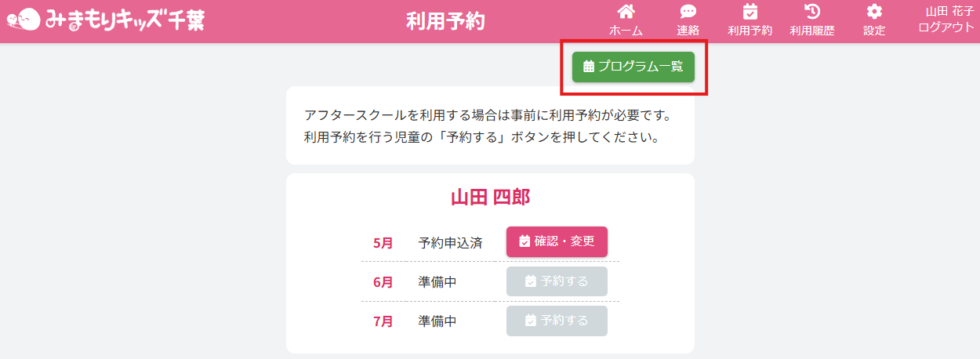Click the Home house icon

[x=626, y=11]
